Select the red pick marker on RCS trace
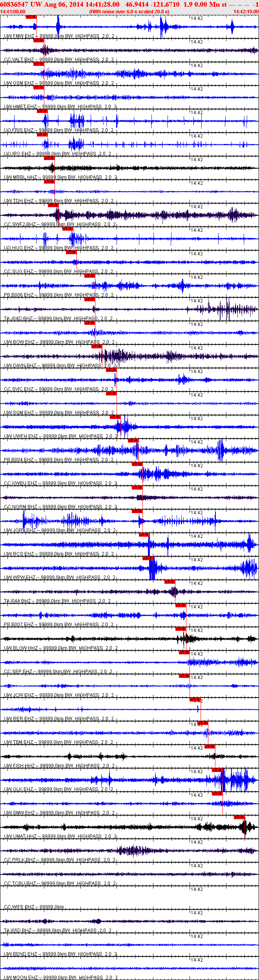Screen dimensions: 259x980 coord(144,535)
